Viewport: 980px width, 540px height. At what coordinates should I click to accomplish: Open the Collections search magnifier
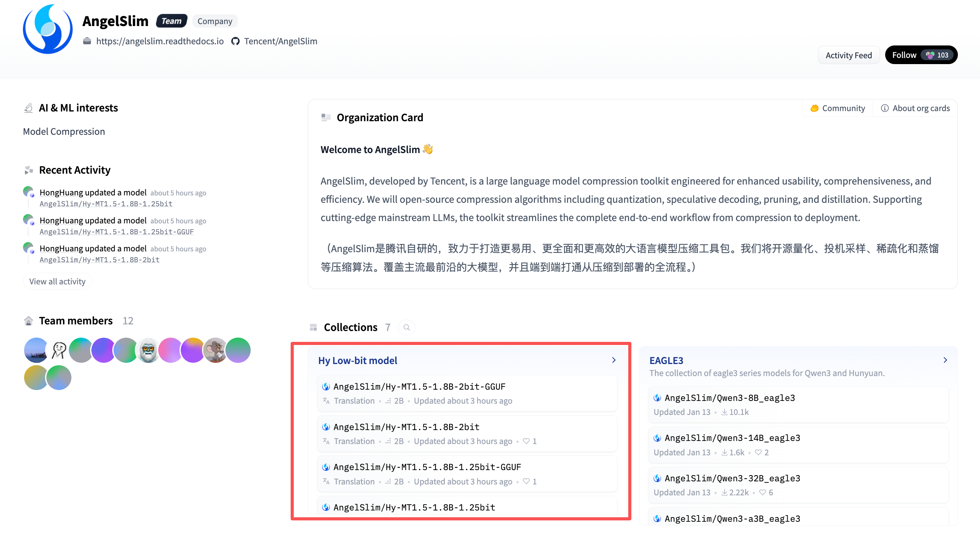click(x=406, y=327)
